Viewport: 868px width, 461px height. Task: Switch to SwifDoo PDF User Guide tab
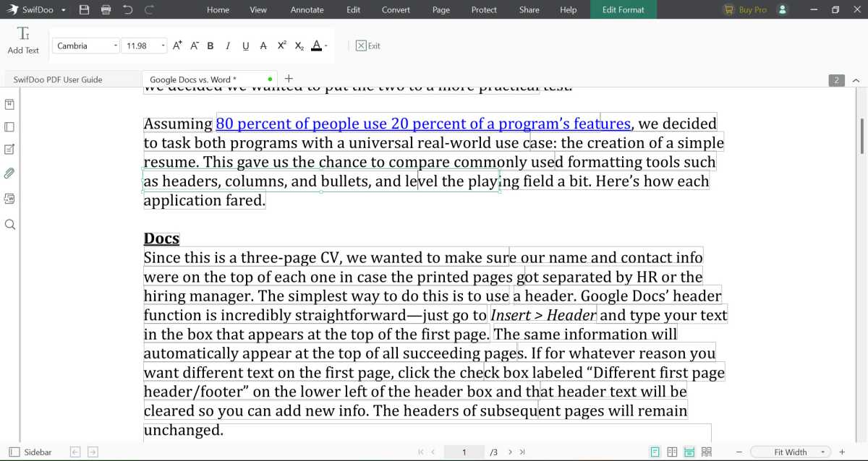(x=71, y=79)
